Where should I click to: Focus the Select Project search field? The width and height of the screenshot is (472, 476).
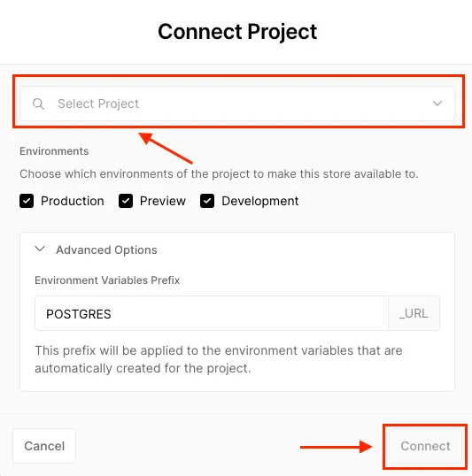(237, 104)
